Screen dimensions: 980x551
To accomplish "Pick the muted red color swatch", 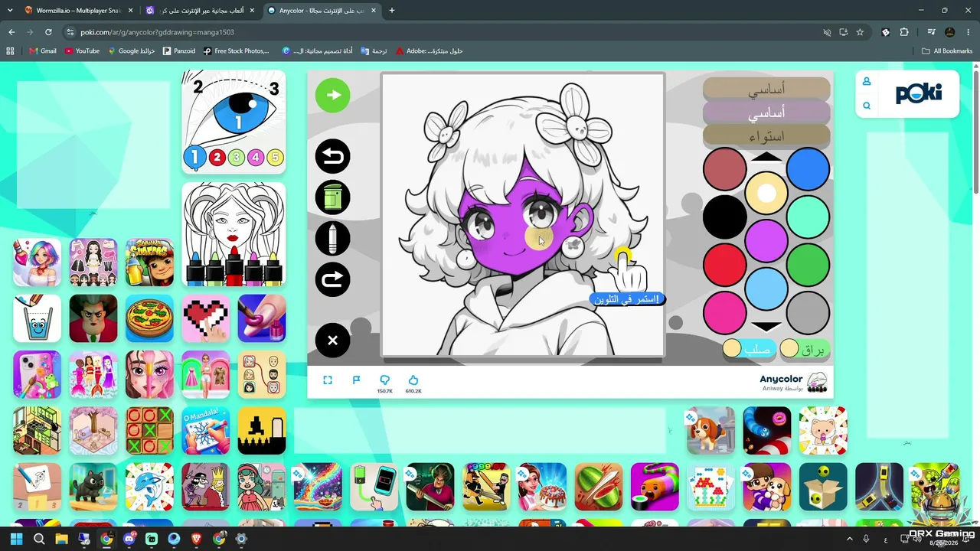I will click(724, 169).
